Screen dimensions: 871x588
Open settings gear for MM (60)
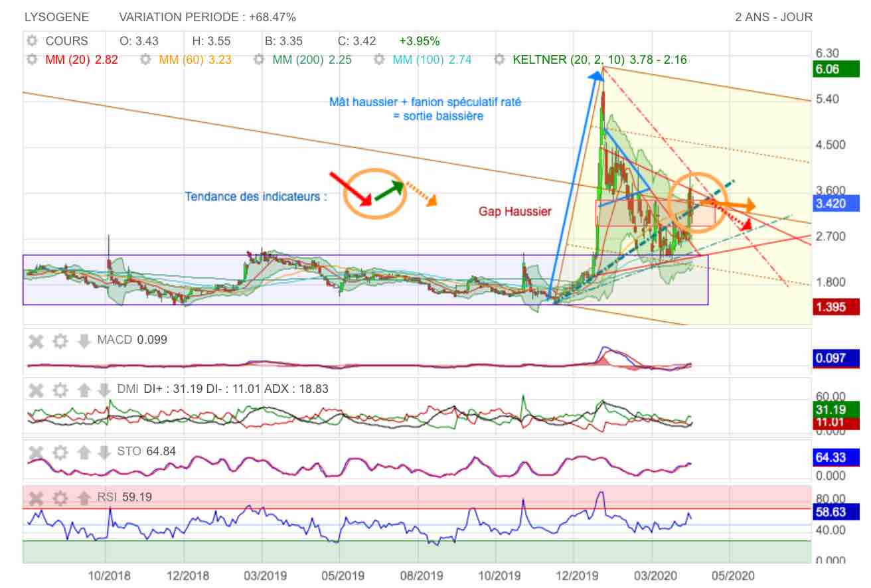tap(145, 60)
